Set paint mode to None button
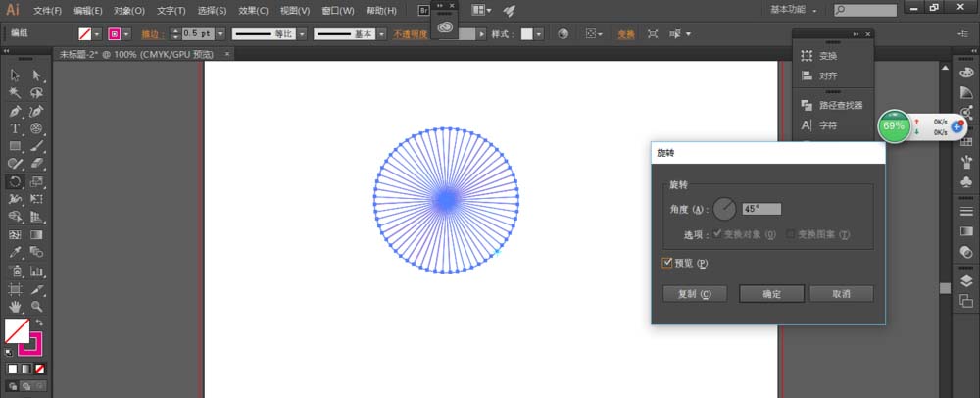This screenshot has width=980, height=398. [40, 369]
